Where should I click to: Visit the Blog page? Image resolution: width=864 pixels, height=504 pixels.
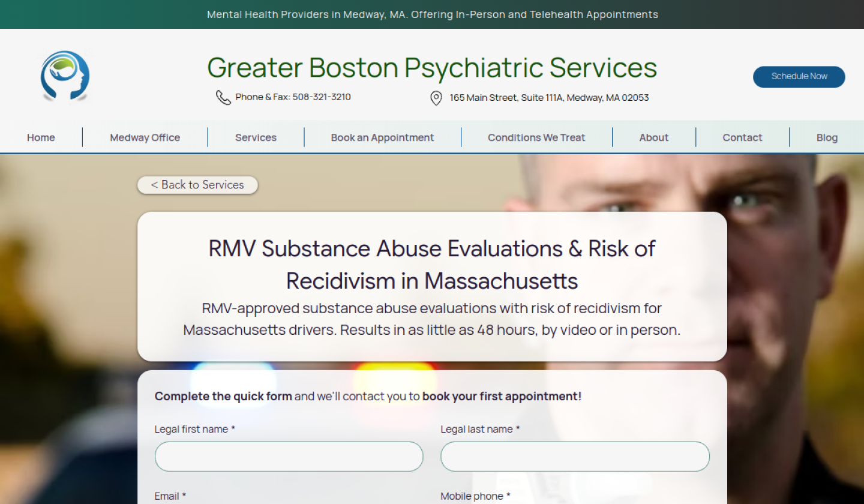click(827, 137)
